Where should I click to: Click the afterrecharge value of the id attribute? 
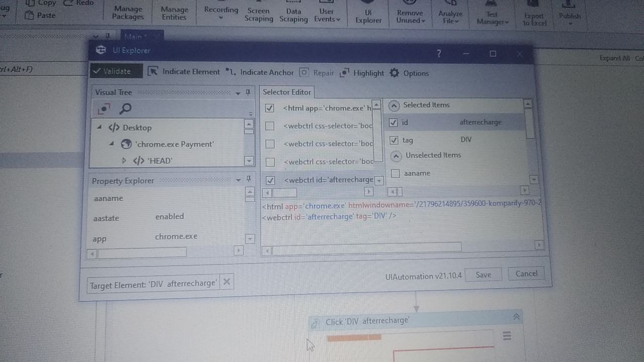click(480, 122)
